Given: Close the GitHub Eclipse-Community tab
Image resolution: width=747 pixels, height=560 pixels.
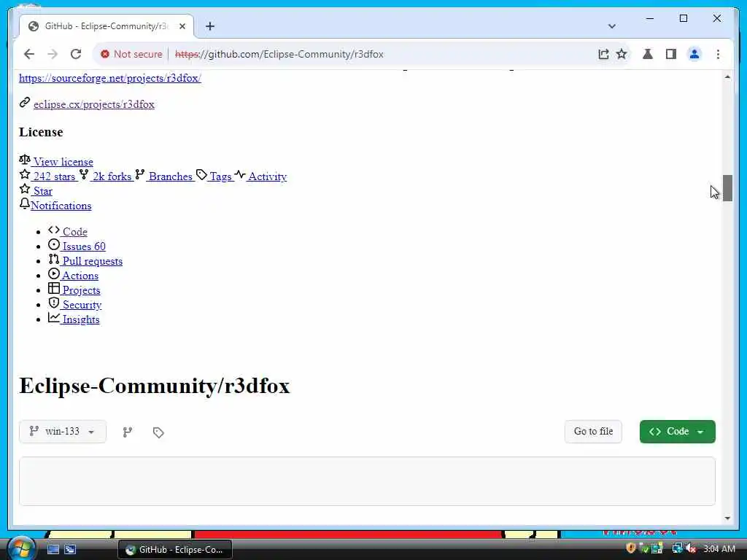Looking at the screenshot, I should coord(182,26).
